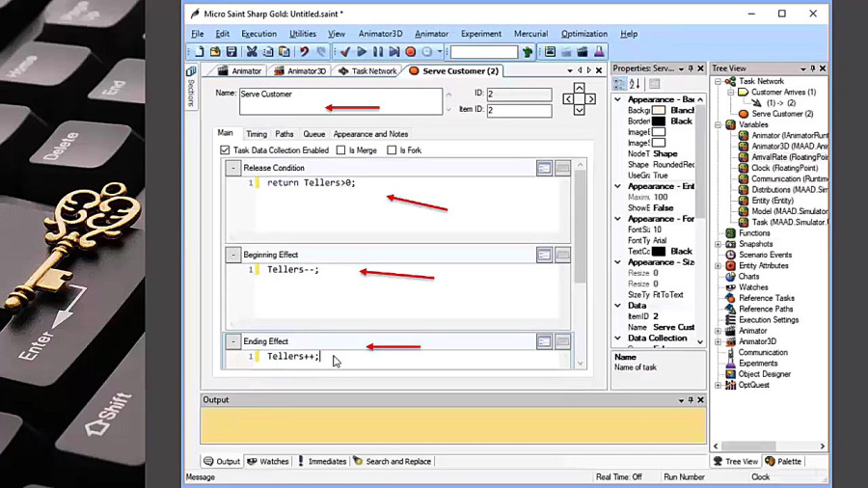Click the Background color swatch in Properties
This screenshot has height=488, width=868.
(x=658, y=110)
